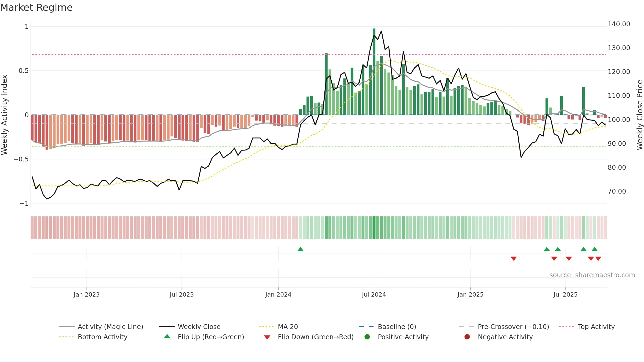The height and width of the screenshot is (362, 644).
Task: Click the Jul 2025 x-axis label
Action: [565, 294]
